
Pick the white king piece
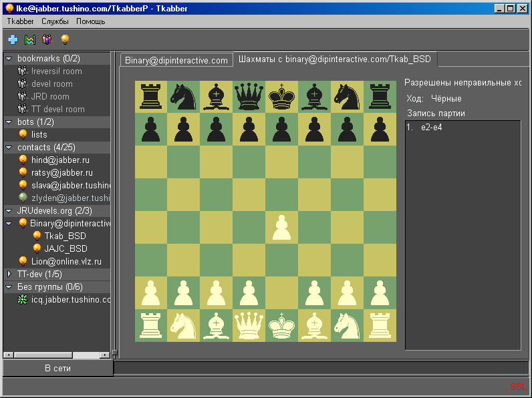(282, 326)
